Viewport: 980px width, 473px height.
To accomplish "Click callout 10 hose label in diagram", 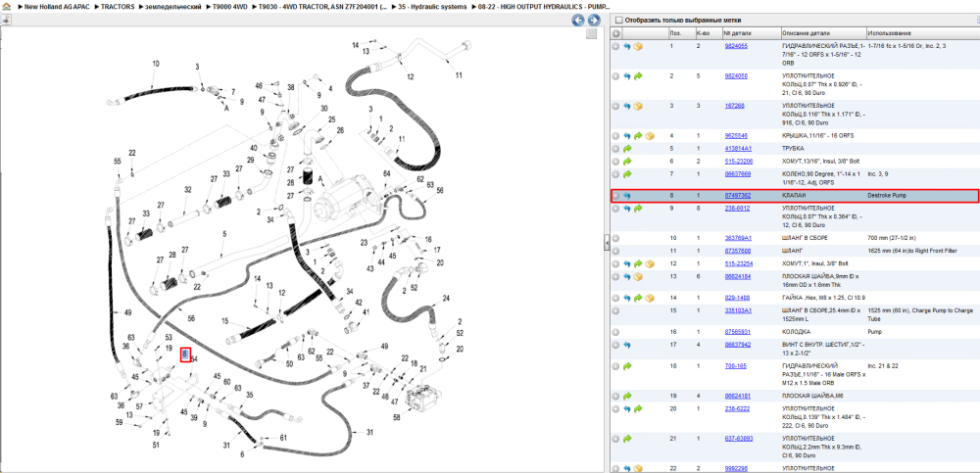I will coord(156,64).
